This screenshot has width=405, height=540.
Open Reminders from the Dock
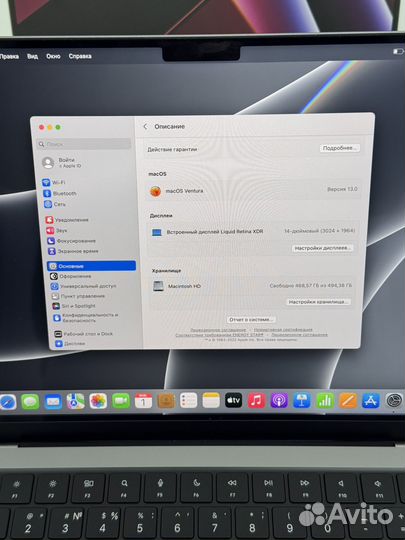pos(188,401)
